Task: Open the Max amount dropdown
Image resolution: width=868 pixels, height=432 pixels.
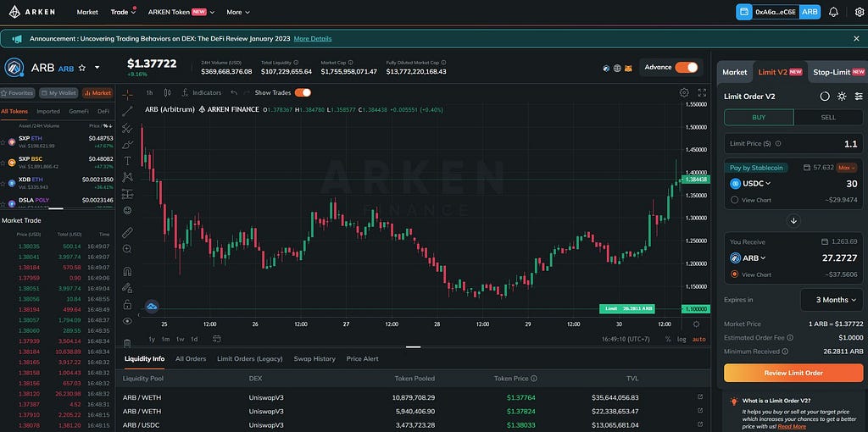Action: (x=847, y=167)
